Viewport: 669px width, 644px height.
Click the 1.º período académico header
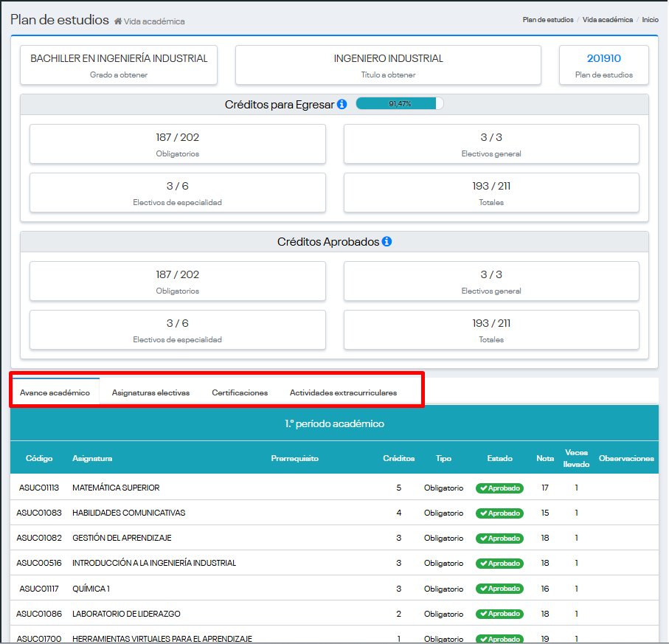(334, 424)
